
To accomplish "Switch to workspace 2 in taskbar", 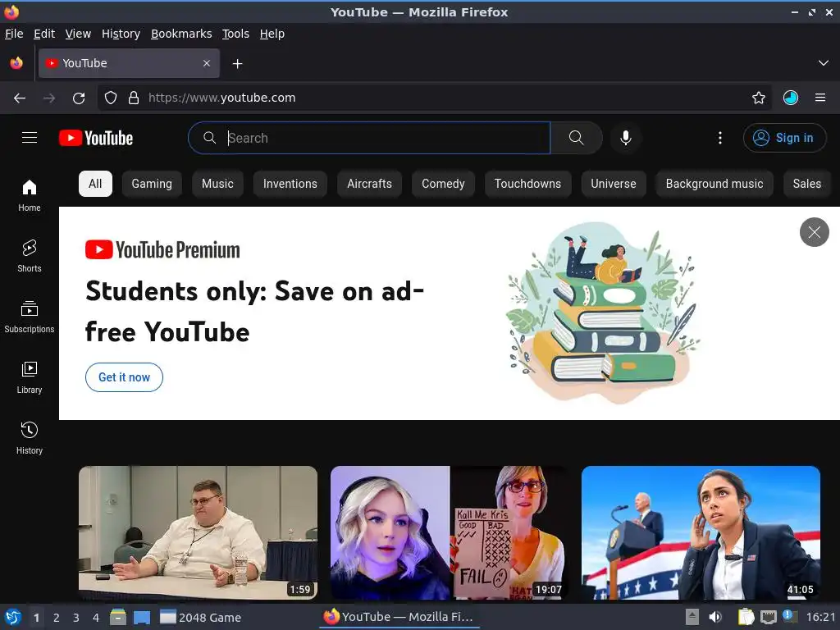I will (x=57, y=618).
